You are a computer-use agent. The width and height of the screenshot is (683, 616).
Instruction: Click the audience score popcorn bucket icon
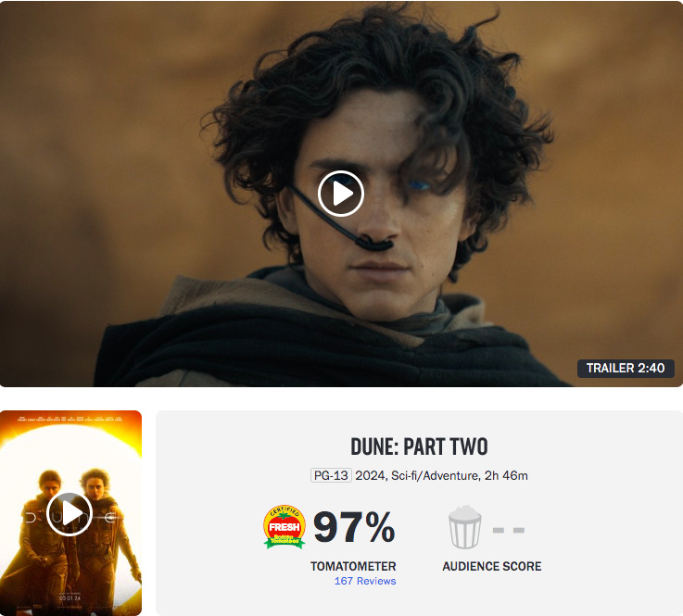(x=465, y=527)
